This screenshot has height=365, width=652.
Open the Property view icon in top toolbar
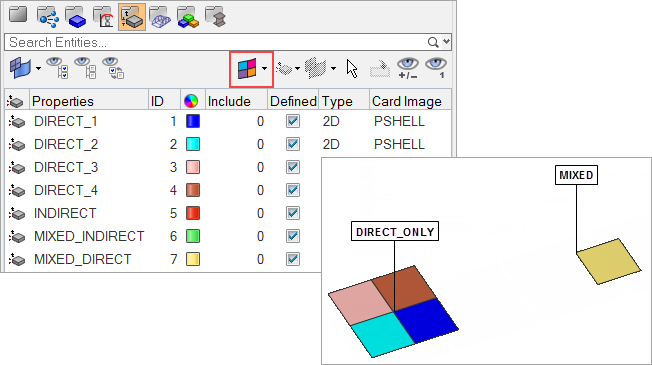tap(132, 17)
